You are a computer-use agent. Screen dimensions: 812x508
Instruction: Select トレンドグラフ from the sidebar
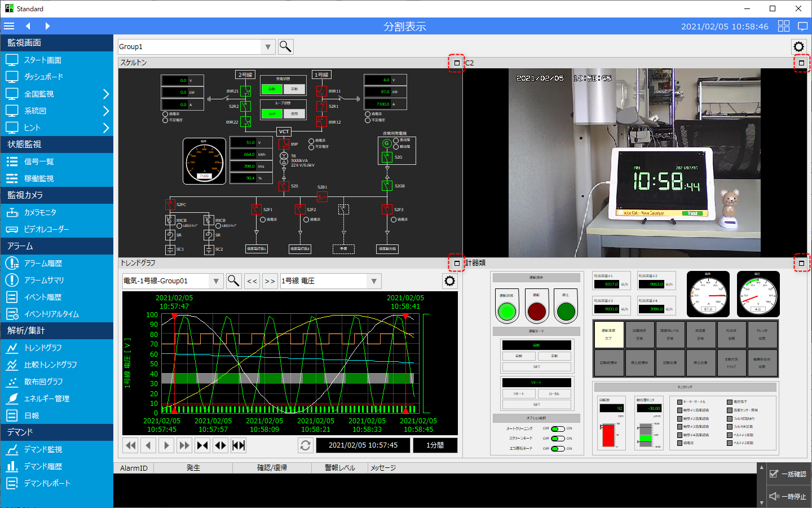click(43, 348)
